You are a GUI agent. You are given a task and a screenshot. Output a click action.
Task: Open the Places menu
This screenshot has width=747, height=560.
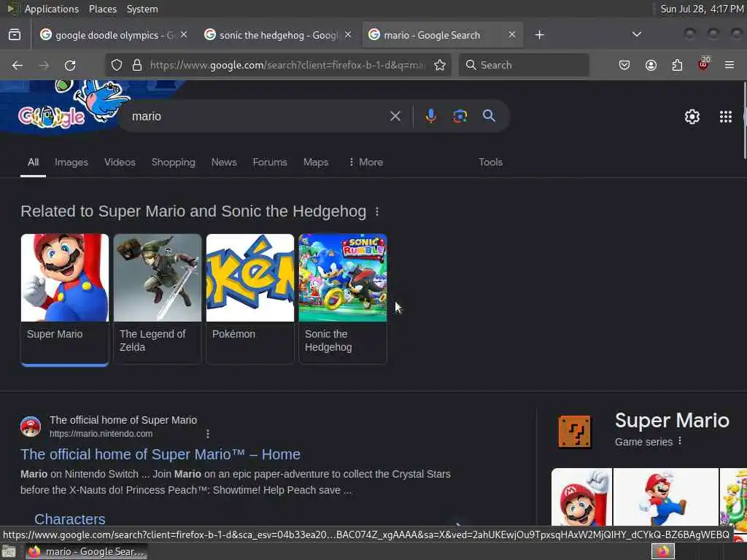pyautogui.click(x=102, y=9)
